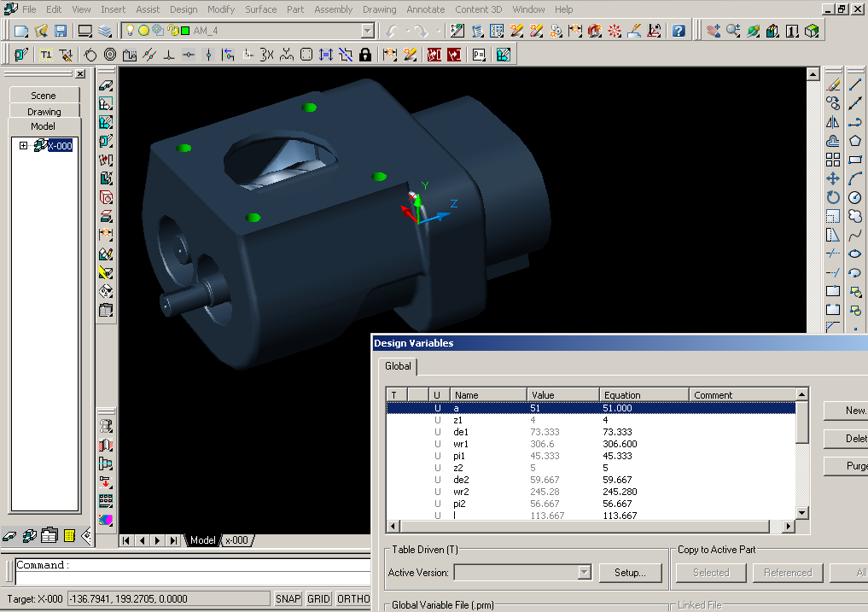Click the tangent circle constraint icon
The width and height of the screenshot is (868, 612).
(x=90, y=55)
